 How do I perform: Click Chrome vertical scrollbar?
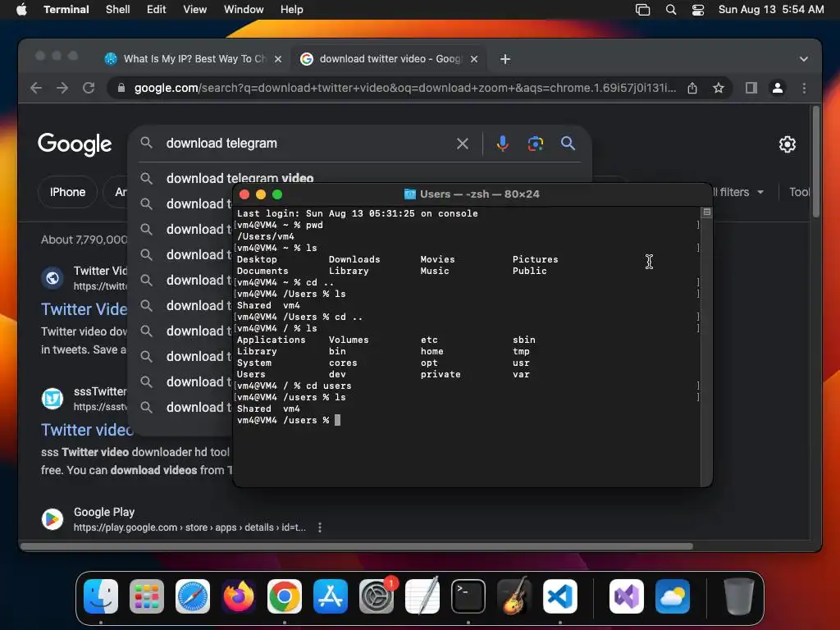pos(816,161)
